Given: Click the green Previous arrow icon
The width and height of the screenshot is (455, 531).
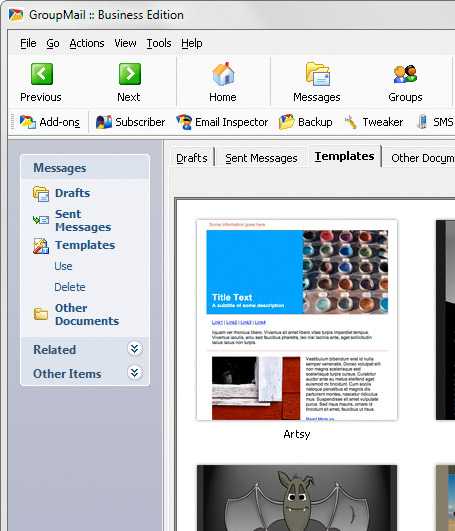Looking at the screenshot, I should coord(42,73).
